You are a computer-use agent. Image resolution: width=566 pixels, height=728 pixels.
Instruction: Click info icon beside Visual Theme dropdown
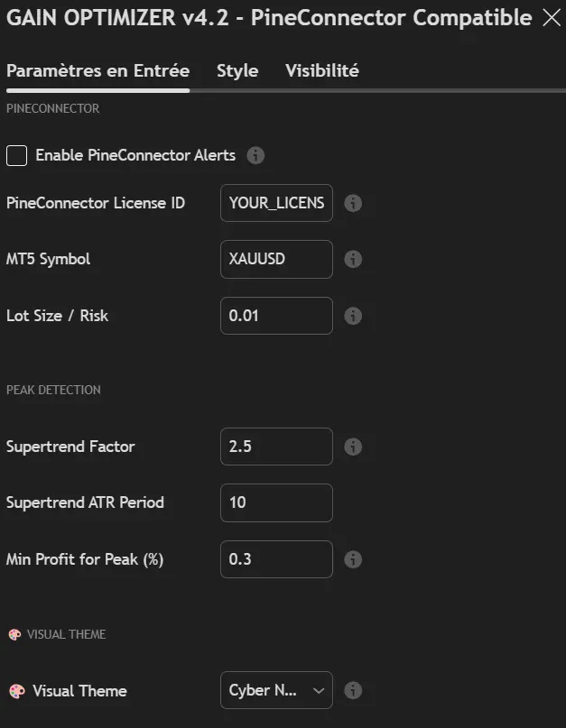(x=354, y=691)
